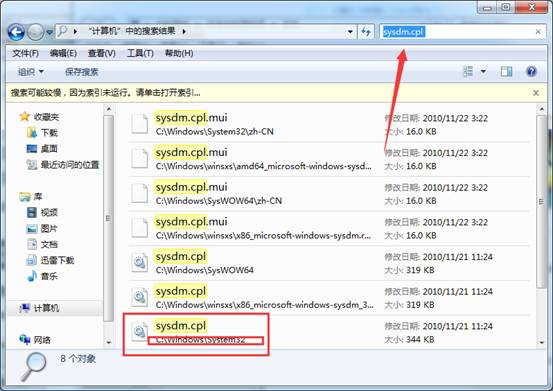Go back with the blue back arrow
The image size is (553, 391).
tap(16, 32)
